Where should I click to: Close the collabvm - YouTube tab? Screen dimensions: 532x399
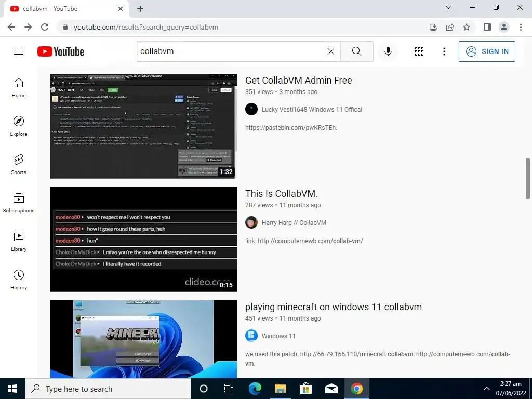121,9
